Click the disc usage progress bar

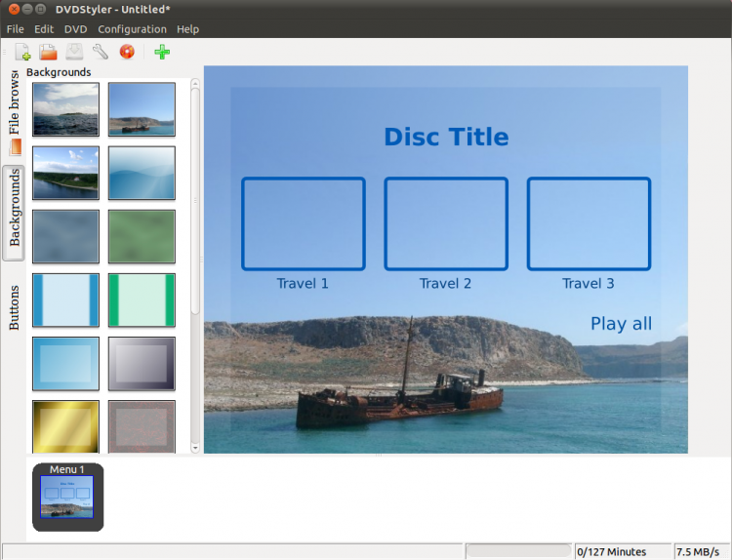tap(518, 551)
